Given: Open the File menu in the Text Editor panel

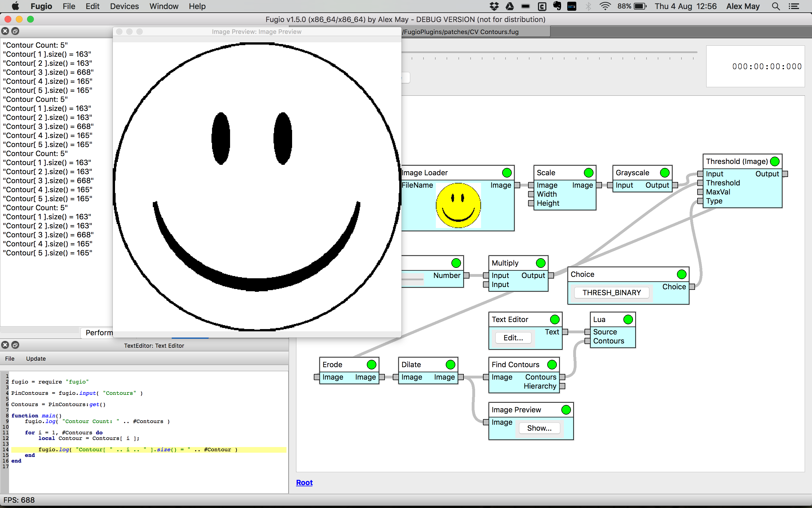Looking at the screenshot, I should 10,358.
